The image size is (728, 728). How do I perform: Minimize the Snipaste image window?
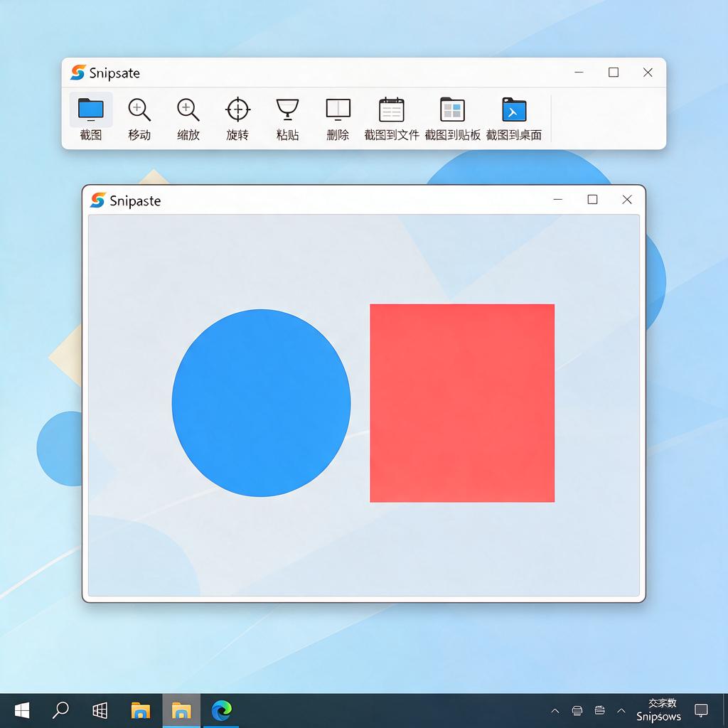coord(558,200)
